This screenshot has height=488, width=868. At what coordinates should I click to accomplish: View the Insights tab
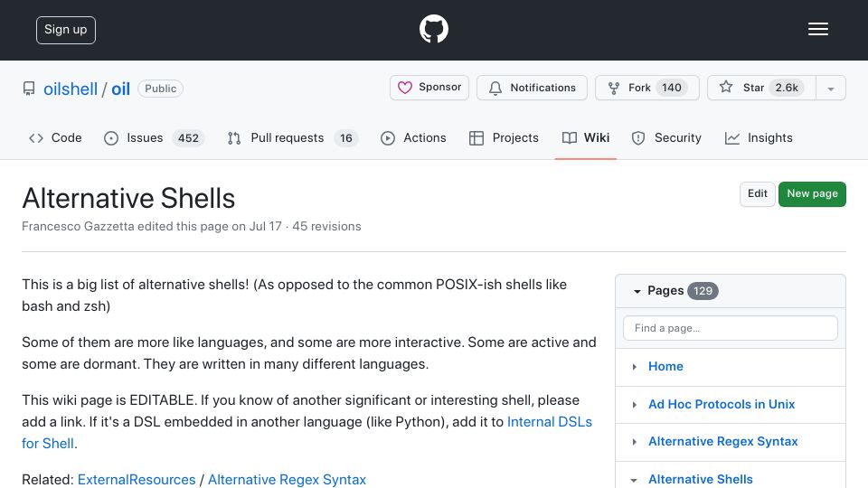pos(759,137)
